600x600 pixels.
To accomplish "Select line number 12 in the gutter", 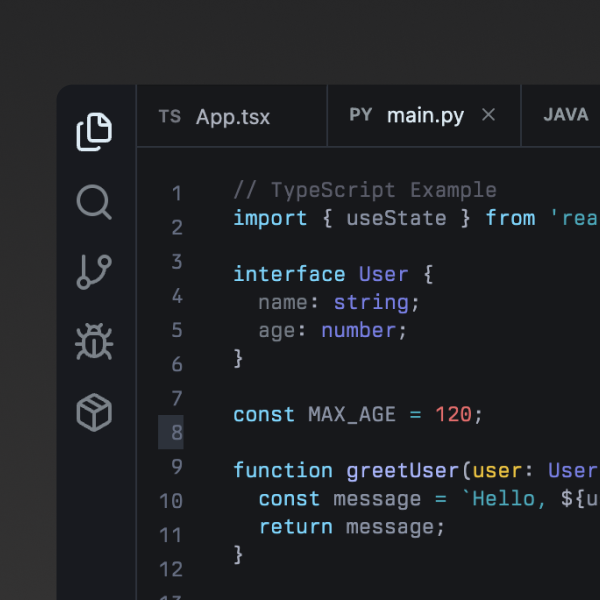I will 171,570.
